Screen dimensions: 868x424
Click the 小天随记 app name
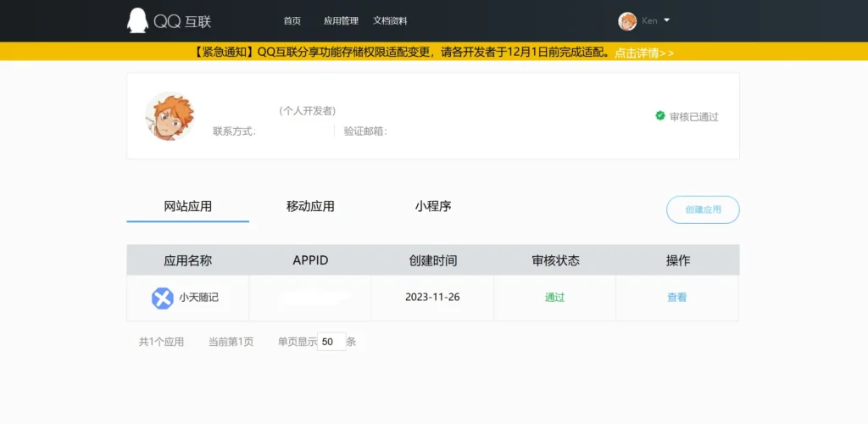(198, 298)
